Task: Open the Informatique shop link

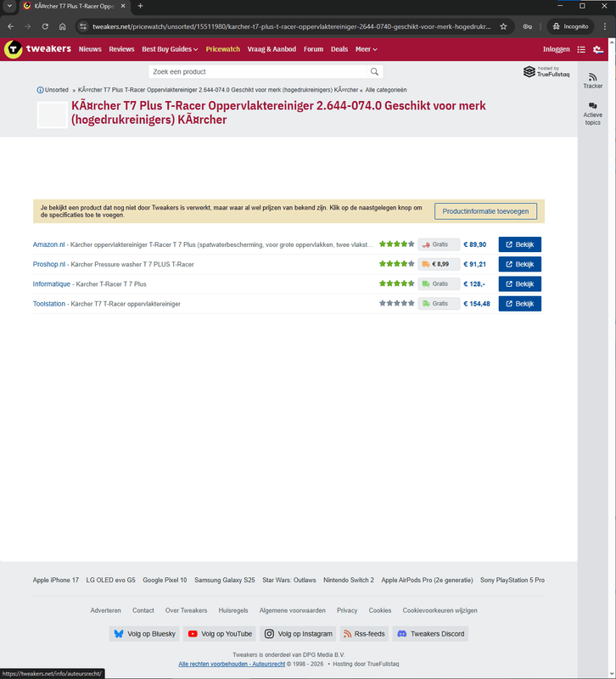Action: (x=51, y=284)
